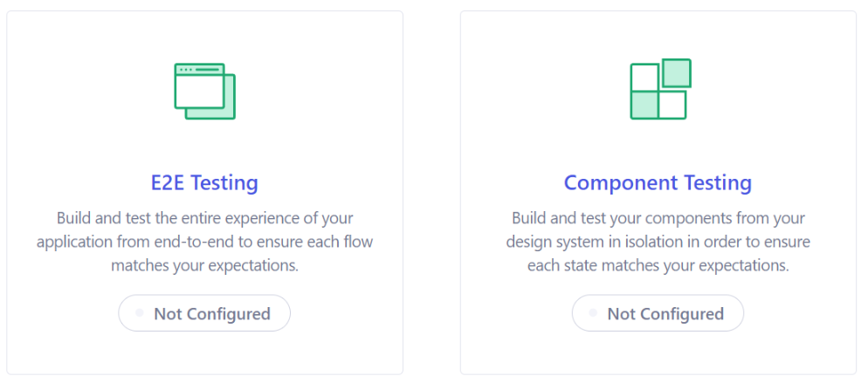Click Not Configured badge under Component Testing
The image size is (868, 383).
(658, 313)
